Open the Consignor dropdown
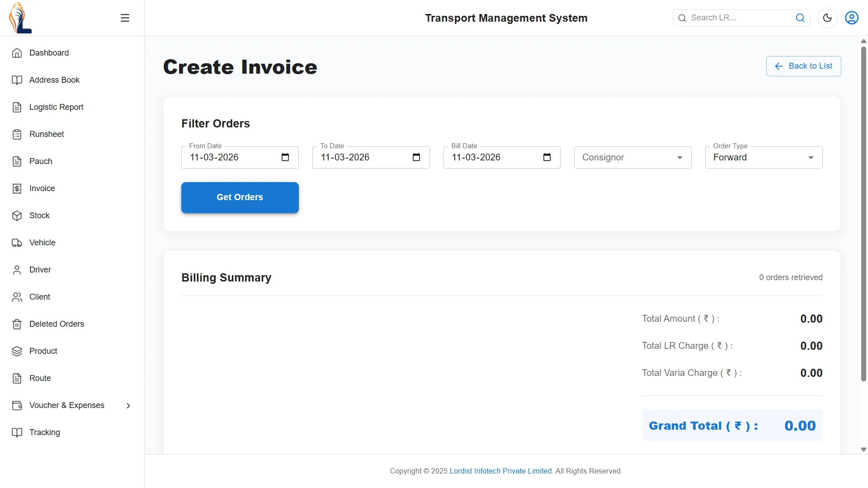 tap(632, 157)
